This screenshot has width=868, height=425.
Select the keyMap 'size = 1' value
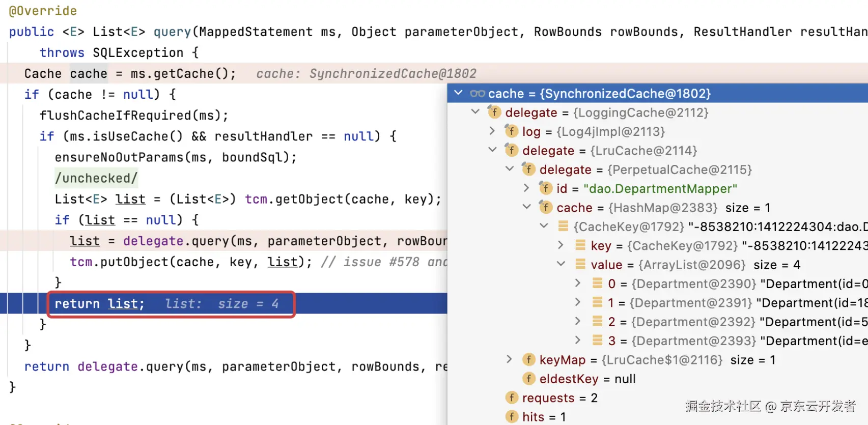pos(753,360)
